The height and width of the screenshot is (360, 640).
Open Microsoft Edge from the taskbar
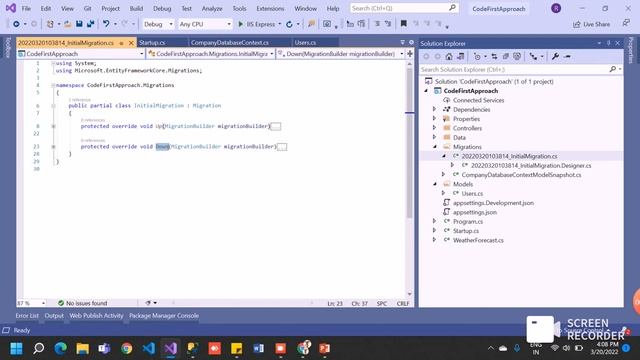pyautogui.click(x=60, y=348)
